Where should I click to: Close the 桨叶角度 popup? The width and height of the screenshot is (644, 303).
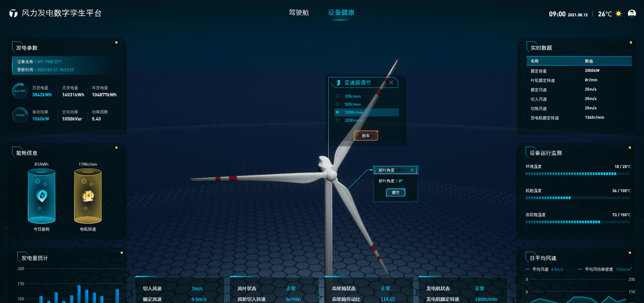(x=412, y=170)
